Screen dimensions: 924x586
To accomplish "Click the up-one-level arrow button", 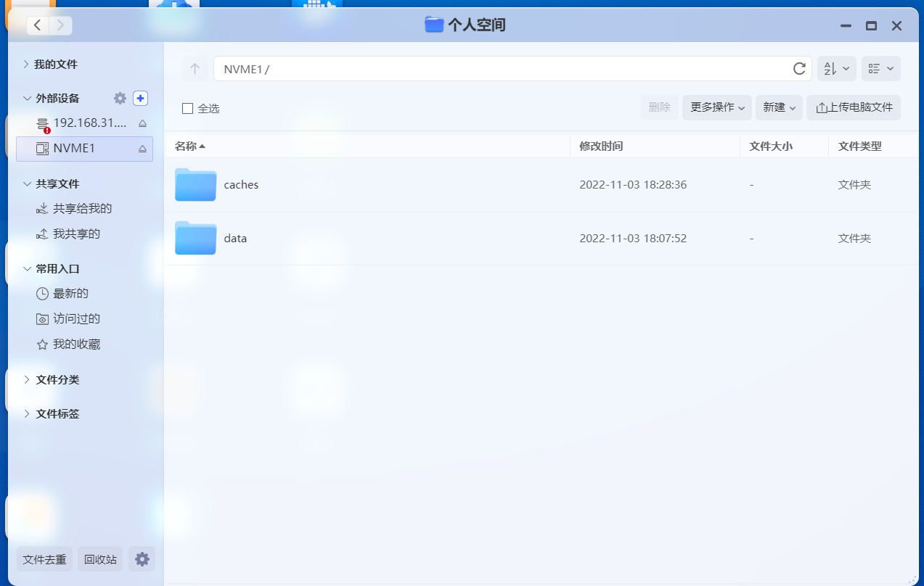I will 195,69.
